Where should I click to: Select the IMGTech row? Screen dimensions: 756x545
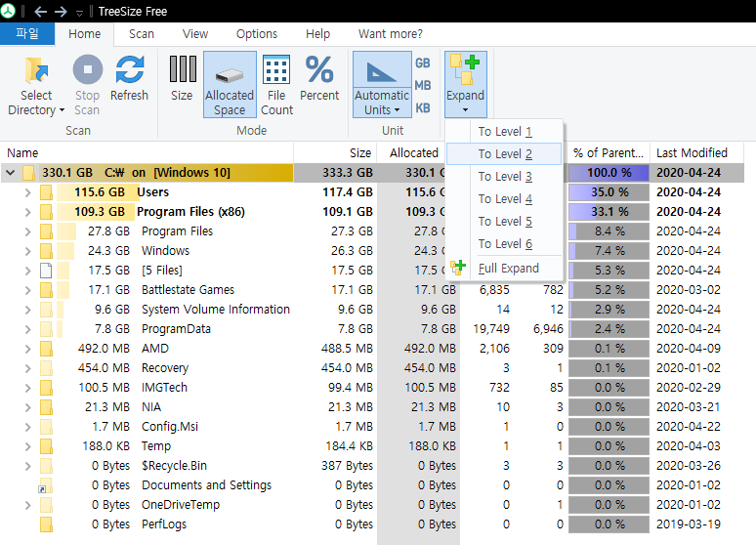click(372, 388)
